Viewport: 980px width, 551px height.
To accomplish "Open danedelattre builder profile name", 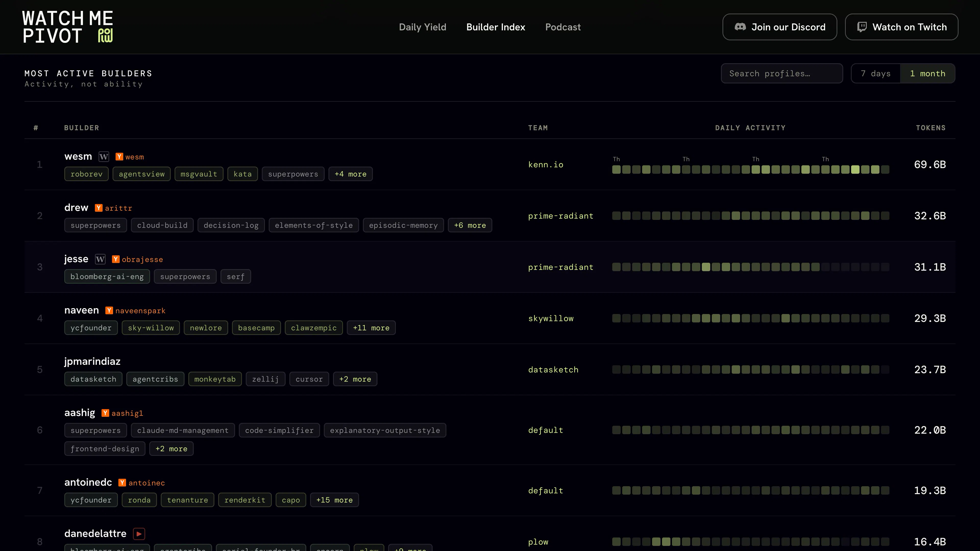I will tap(95, 534).
